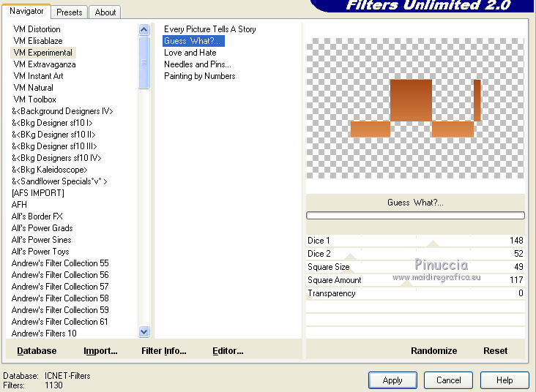Click the category list scrollbar thumb
This screenshot has width=536, height=392.
pos(144,62)
